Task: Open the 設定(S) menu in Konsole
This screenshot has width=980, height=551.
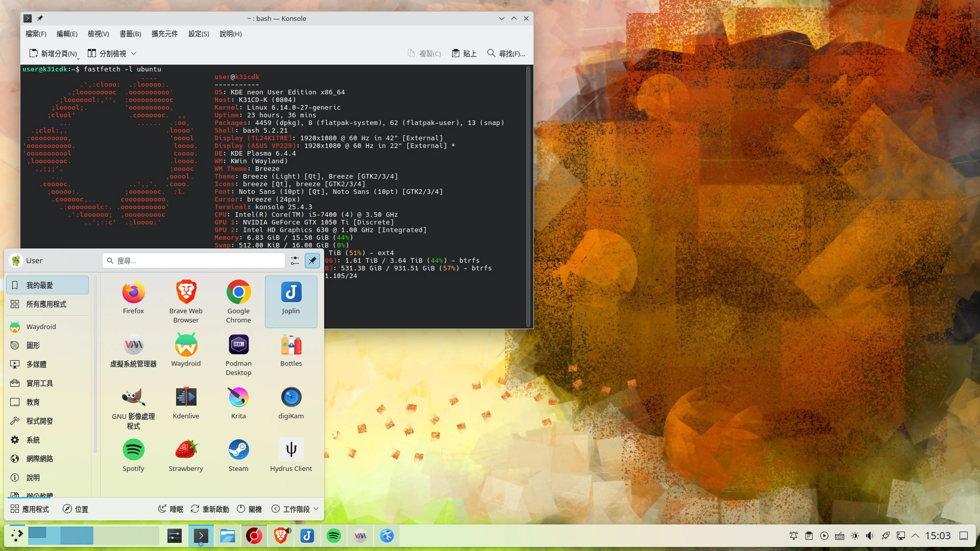Action: pyautogui.click(x=199, y=34)
